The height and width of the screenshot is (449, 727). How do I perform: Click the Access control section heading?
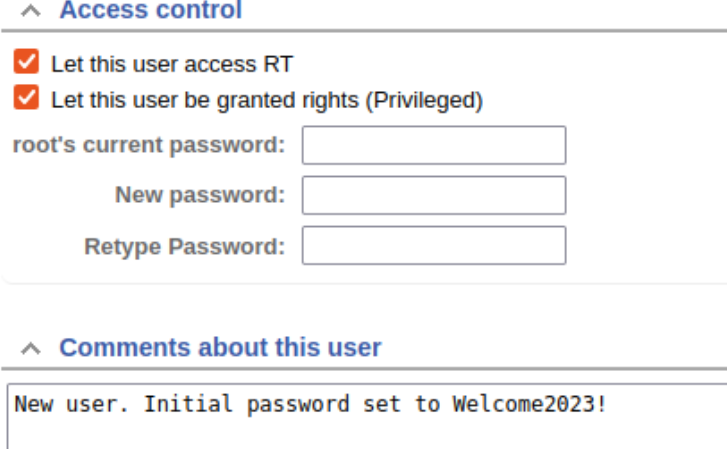(151, 10)
